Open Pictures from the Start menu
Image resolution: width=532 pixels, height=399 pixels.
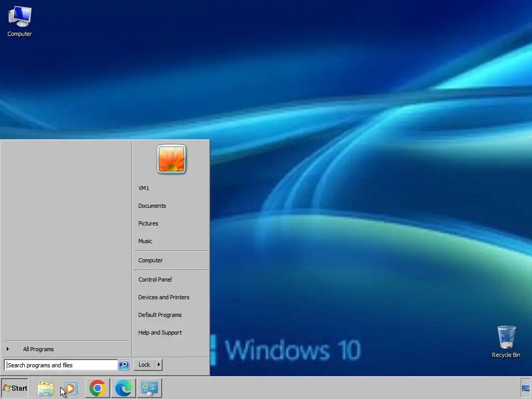pos(171,223)
